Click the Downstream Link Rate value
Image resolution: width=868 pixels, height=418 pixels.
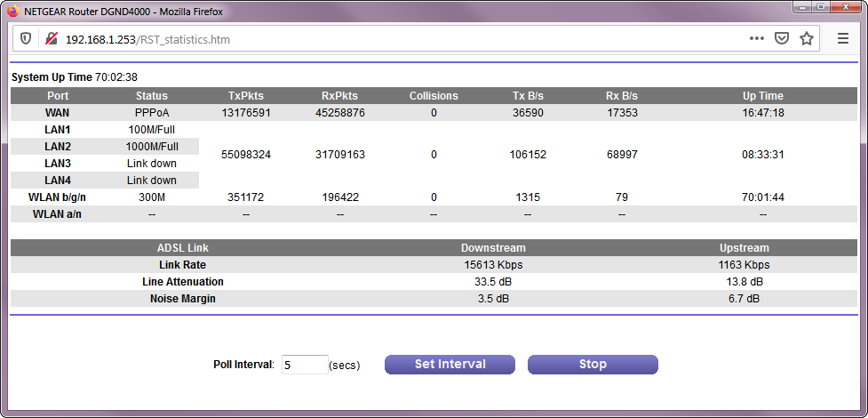tap(493, 265)
